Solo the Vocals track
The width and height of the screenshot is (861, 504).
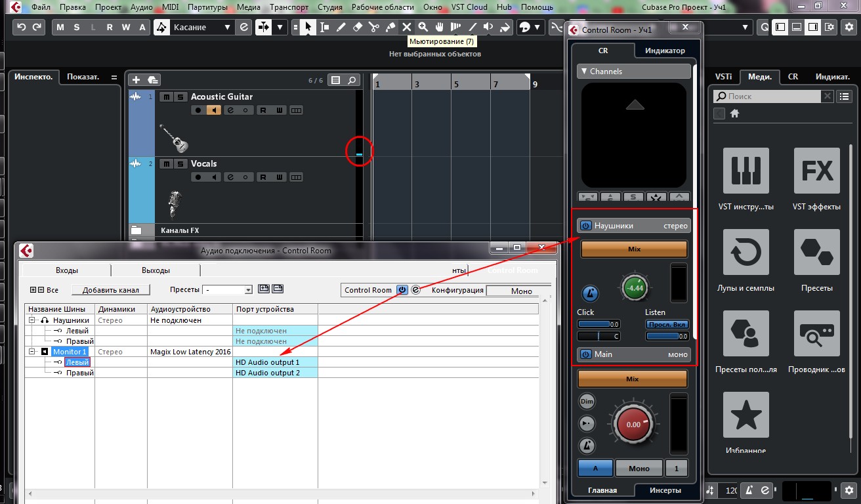pyautogui.click(x=179, y=163)
